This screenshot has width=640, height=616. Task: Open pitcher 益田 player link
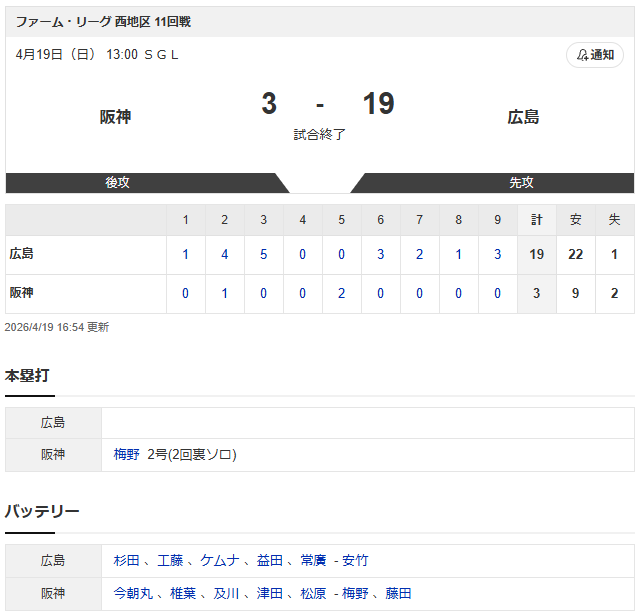point(269,560)
